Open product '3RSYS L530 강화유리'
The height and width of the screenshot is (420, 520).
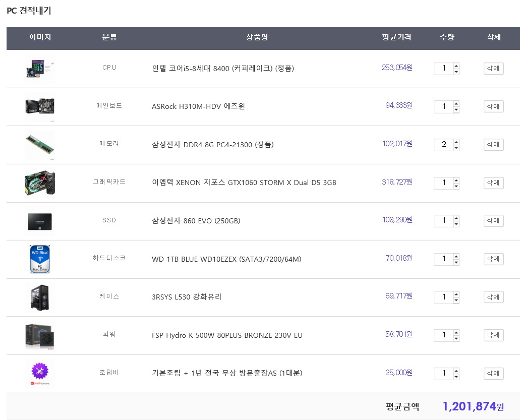(187, 296)
